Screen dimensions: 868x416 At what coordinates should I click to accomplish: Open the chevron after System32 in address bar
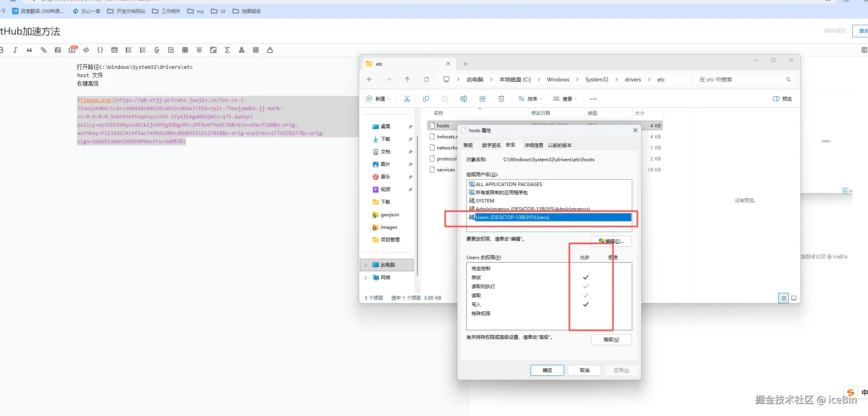[x=617, y=79]
